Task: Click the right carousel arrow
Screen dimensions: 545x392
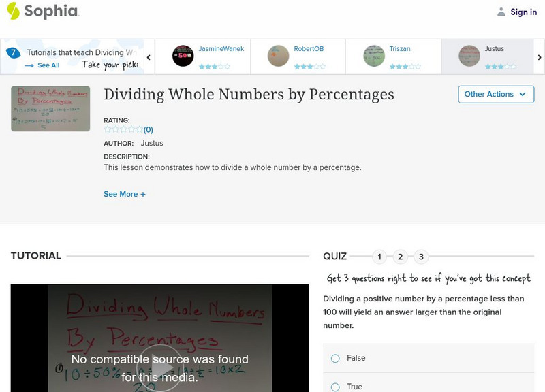Action: (540, 57)
